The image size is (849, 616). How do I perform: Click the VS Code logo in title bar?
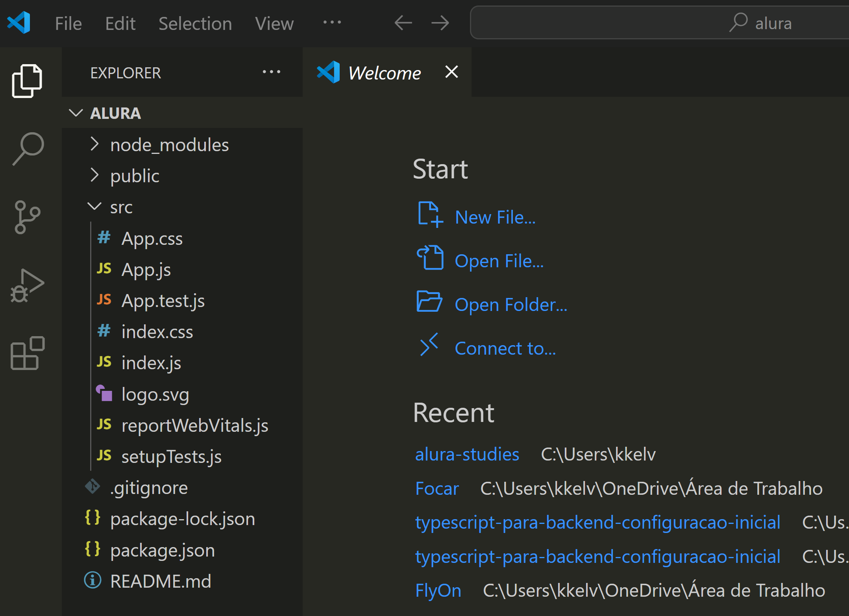tap(18, 22)
